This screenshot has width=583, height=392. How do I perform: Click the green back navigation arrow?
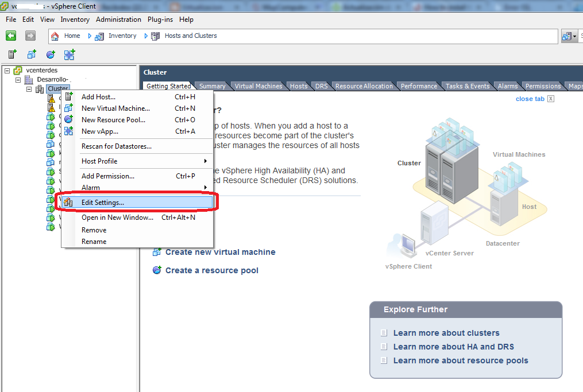coord(10,36)
